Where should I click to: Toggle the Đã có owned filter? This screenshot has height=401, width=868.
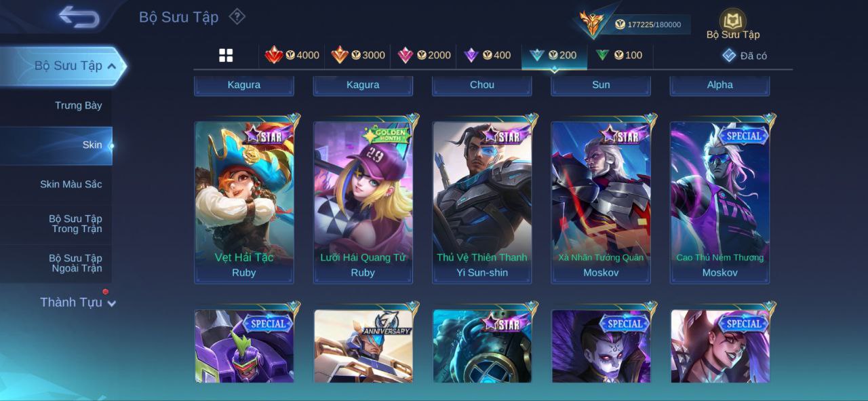point(745,56)
